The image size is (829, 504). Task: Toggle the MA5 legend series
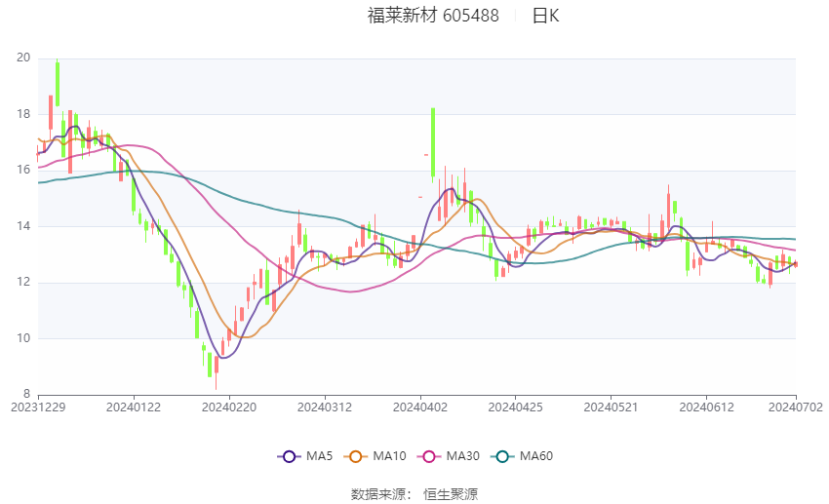[x=305, y=456]
